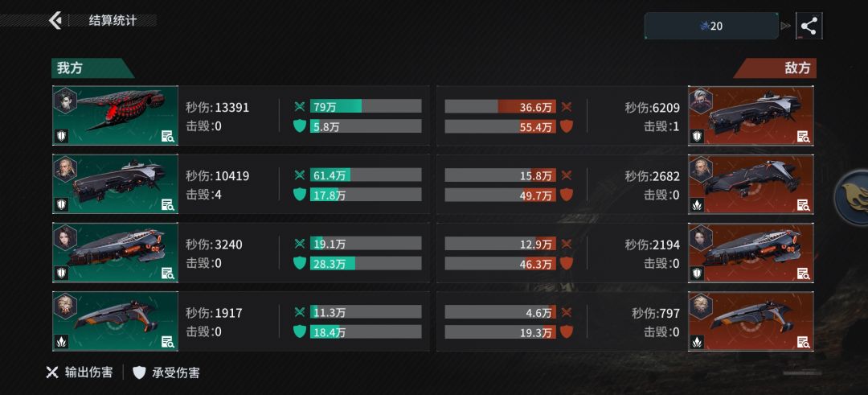
Task: Open details icon on enemy 秒伤 6209 ship card
Action: tap(803, 136)
